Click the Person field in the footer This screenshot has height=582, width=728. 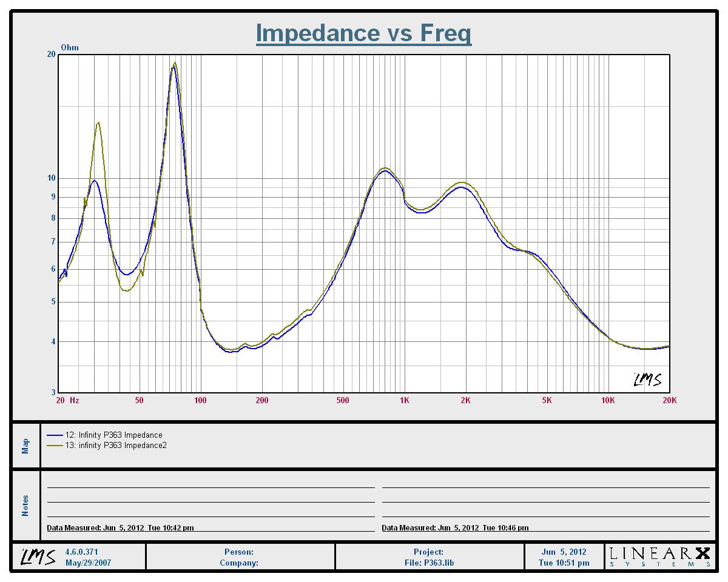click(239, 552)
